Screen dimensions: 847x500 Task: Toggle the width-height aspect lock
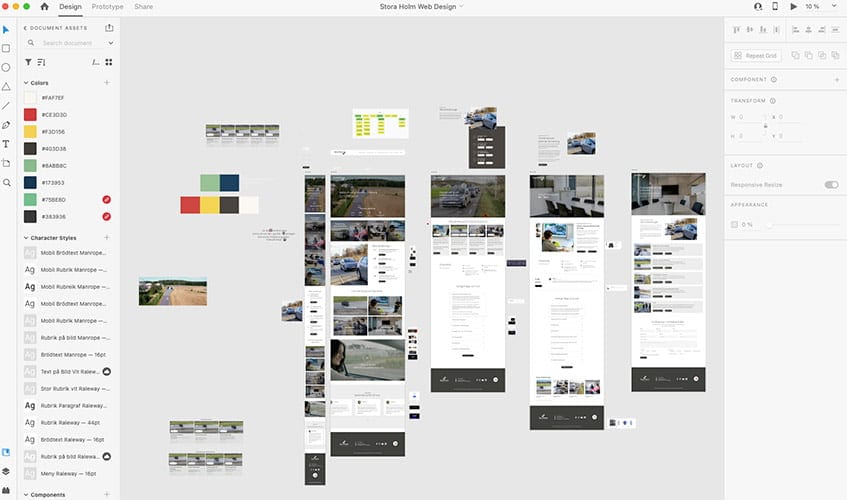[765, 126]
